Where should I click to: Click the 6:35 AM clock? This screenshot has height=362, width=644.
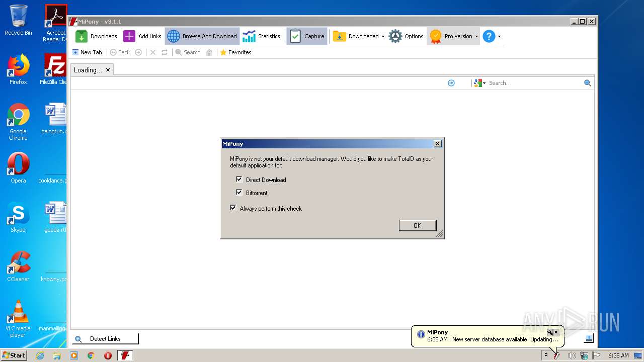[x=618, y=355]
